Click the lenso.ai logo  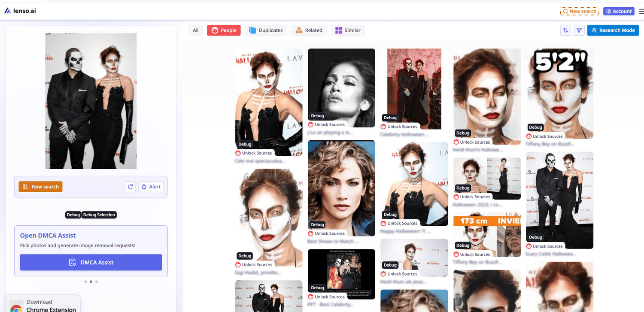point(20,11)
